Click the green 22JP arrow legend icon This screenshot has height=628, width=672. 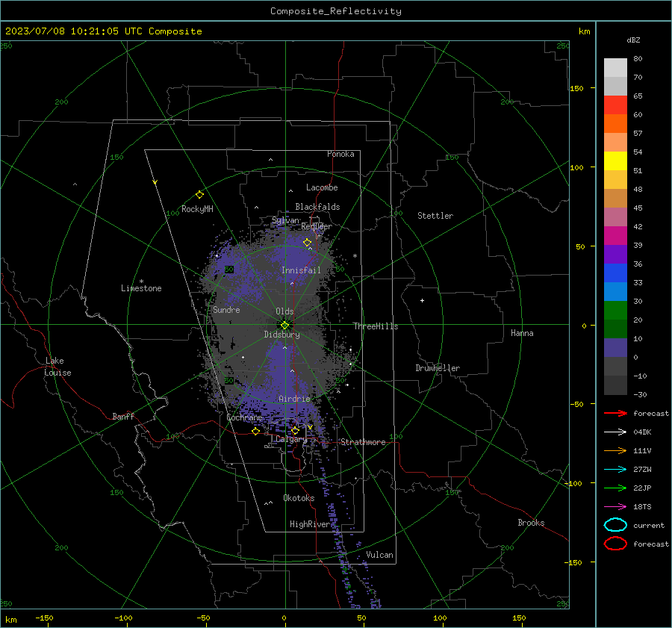coord(615,488)
